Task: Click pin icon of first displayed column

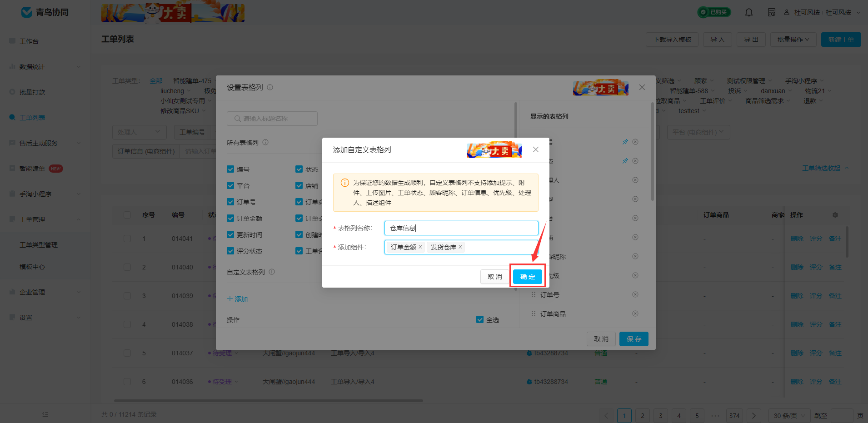Action: 625,142
